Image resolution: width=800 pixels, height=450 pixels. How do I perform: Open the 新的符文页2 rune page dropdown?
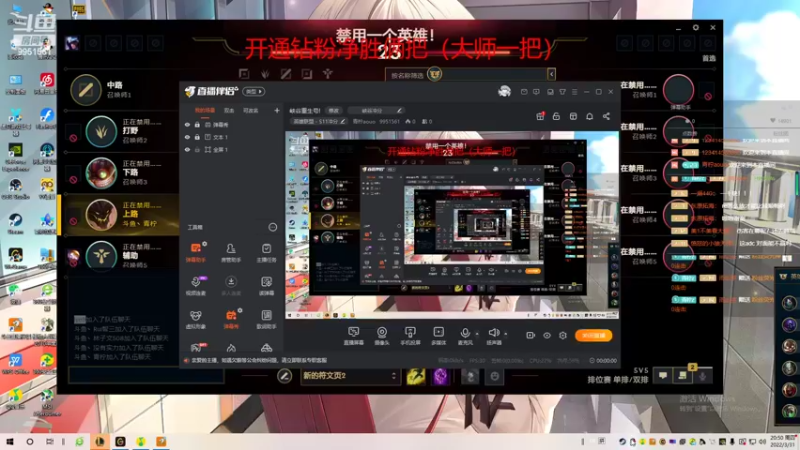tap(349, 376)
